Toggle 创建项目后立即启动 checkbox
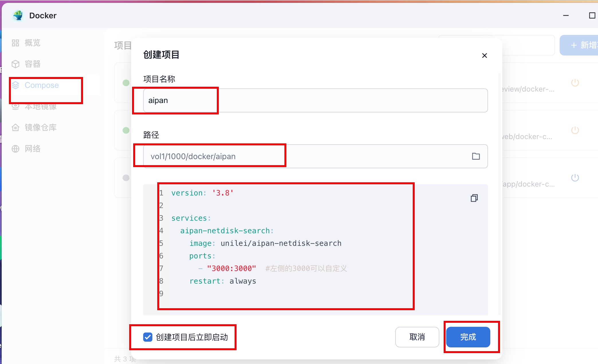 pos(148,337)
